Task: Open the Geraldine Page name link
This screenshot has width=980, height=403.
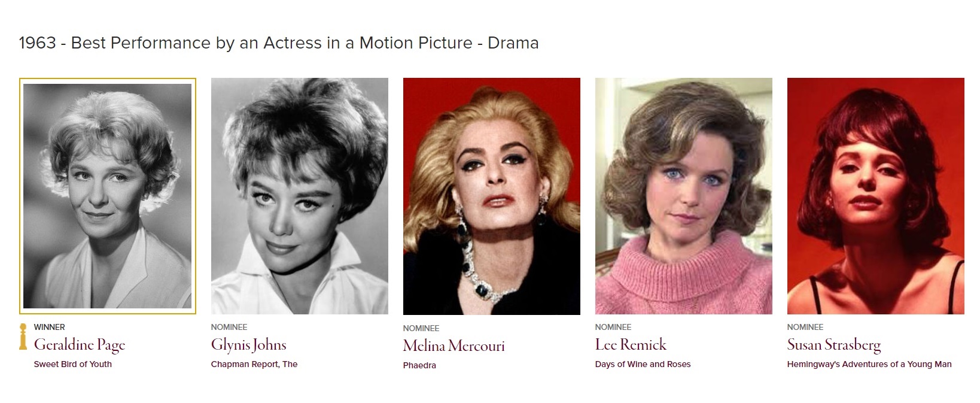Action: tap(80, 345)
